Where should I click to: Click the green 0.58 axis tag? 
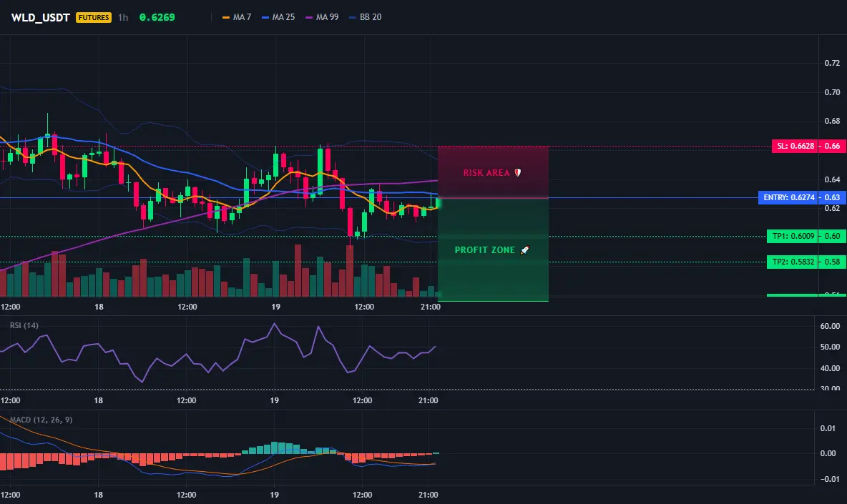pyautogui.click(x=833, y=262)
